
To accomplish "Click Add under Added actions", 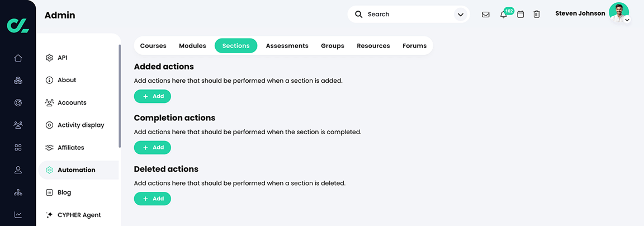I will (153, 96).
